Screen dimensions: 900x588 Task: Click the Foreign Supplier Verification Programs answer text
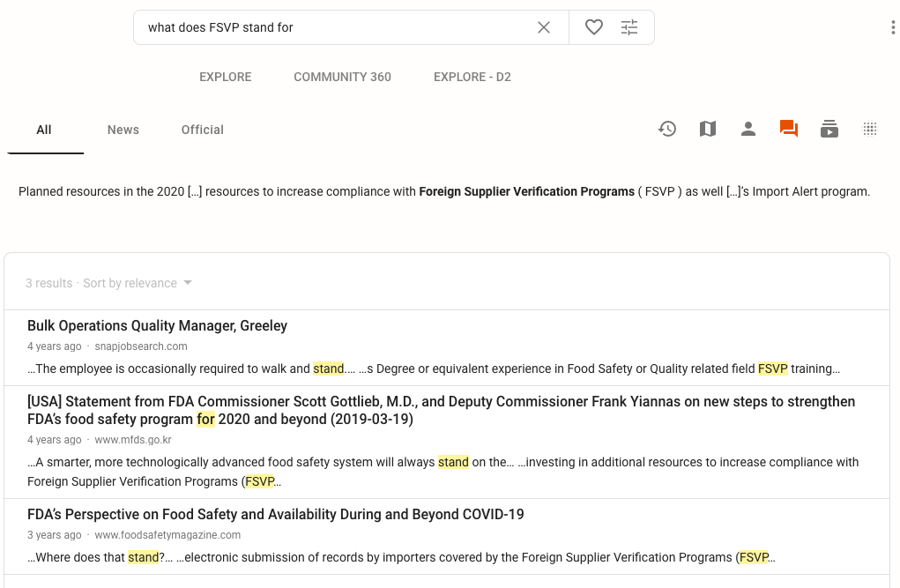coord(526,192)
